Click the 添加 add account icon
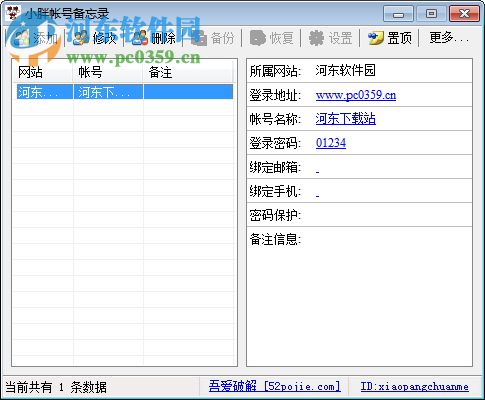The image size is (485, 400). tap(22, 38)
